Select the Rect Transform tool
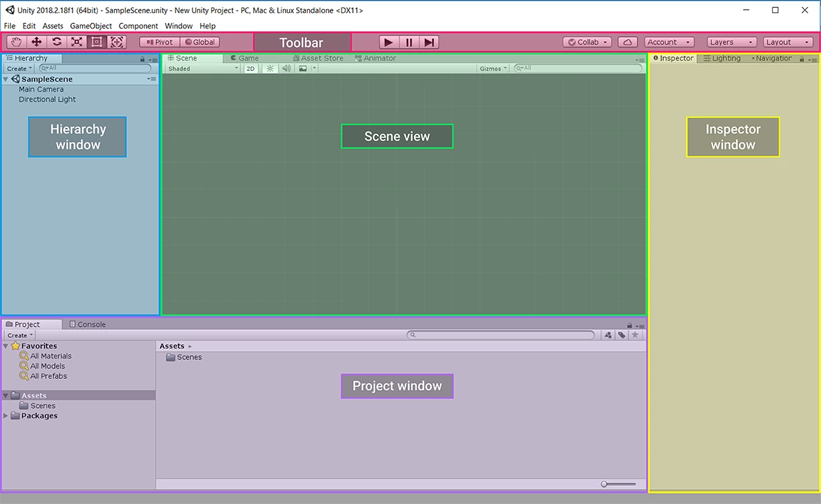This screenshot has width=821, height=504. click(97, 42)
